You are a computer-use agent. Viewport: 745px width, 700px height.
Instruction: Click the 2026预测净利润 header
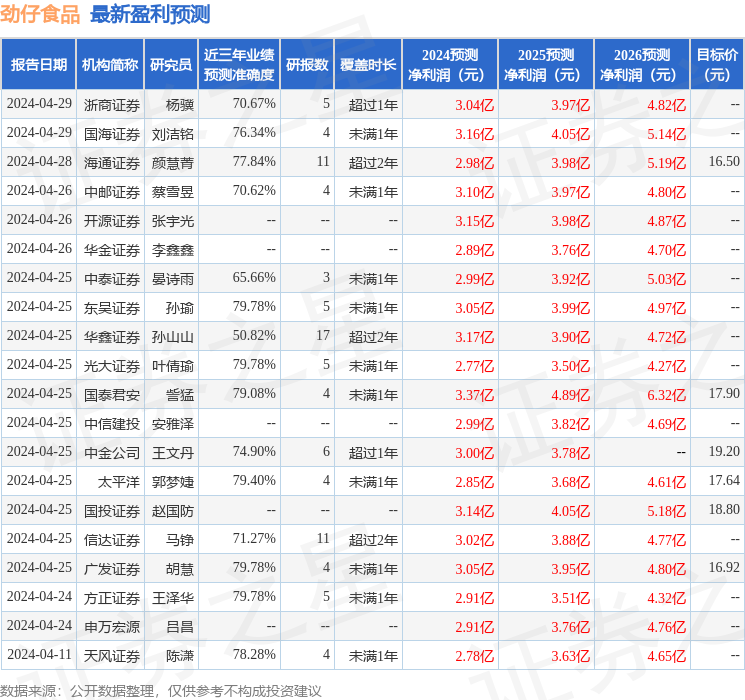point(642,65)
